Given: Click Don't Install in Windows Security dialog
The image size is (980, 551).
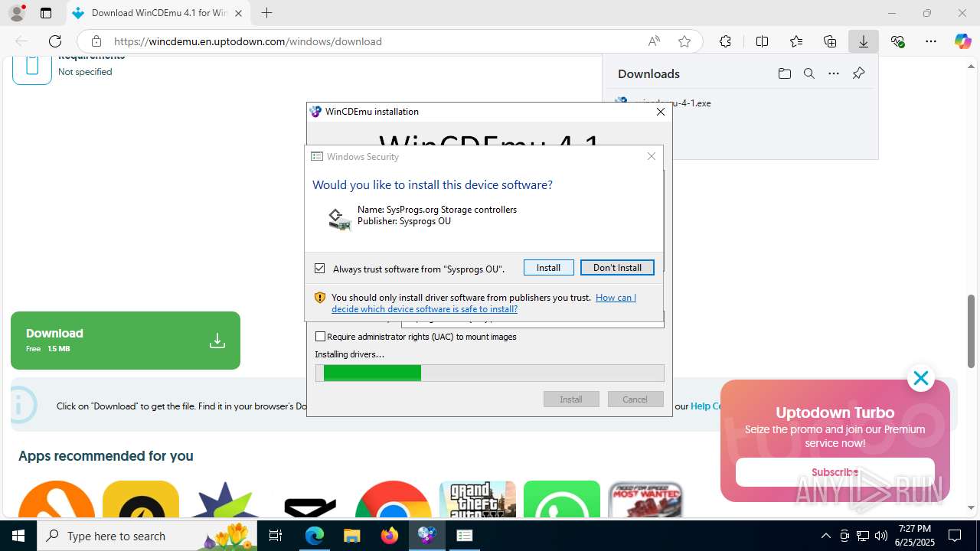Looking at the screenshot, I should pyautogui.click(x=617, y=268).
